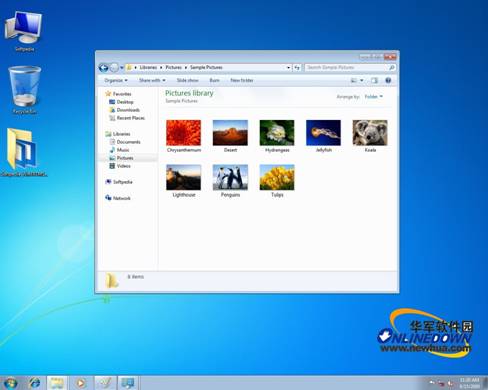Launch Internet Explorer from the taskbar
488x390 pixels.
pos(34,383)
